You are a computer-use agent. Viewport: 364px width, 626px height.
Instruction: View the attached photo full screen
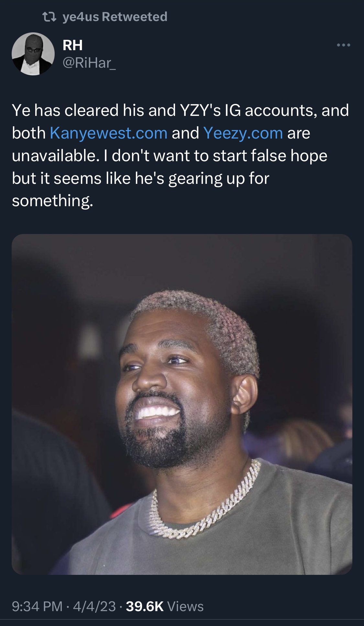182,404
